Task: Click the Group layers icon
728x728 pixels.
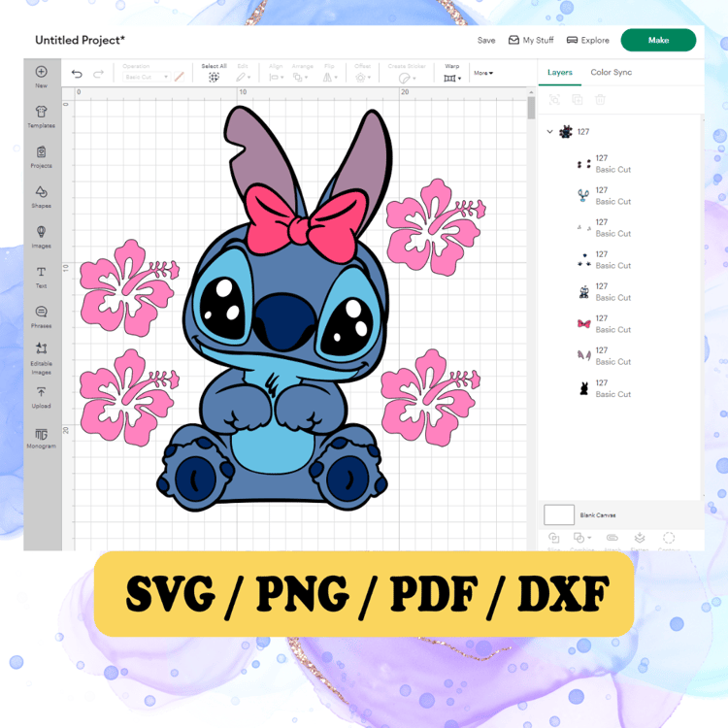Action: point(554,99)
